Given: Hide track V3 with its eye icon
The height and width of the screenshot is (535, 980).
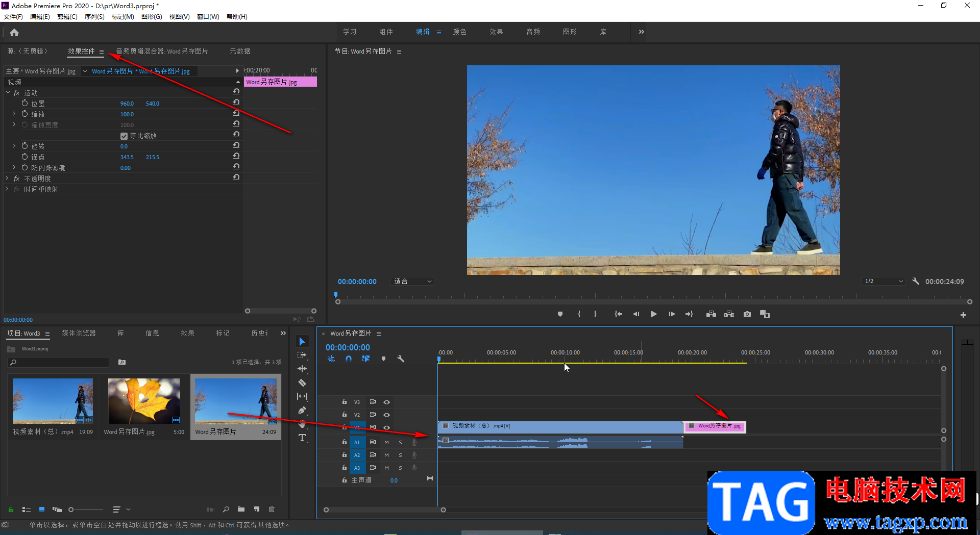Looking at the screenshot, I should click(x=387, y=402).
